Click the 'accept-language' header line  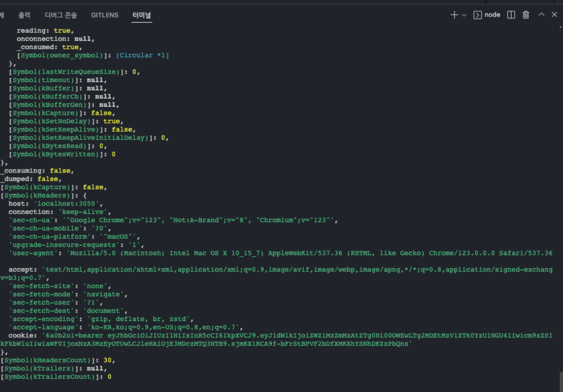[126, 327]
